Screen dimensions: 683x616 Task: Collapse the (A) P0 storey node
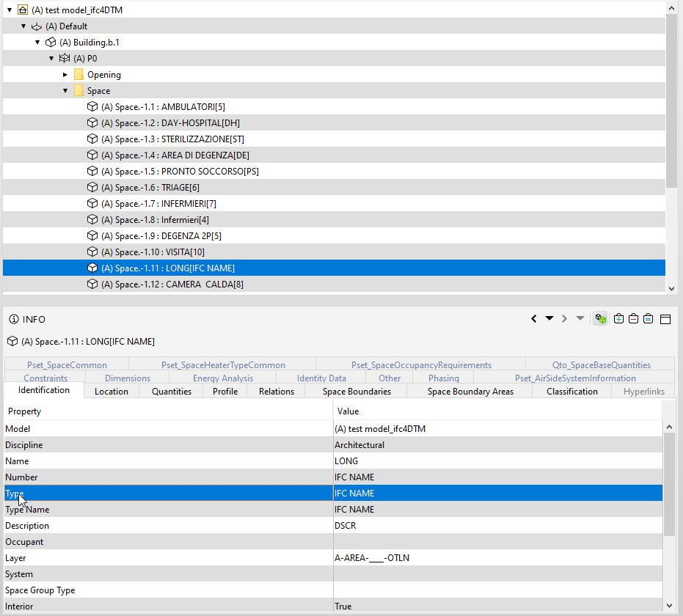pos(51,59)
